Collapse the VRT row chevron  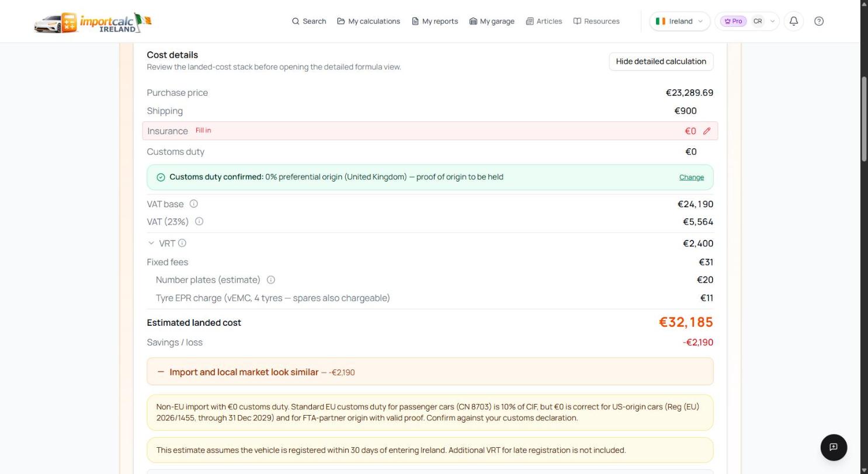pos(151,243)
